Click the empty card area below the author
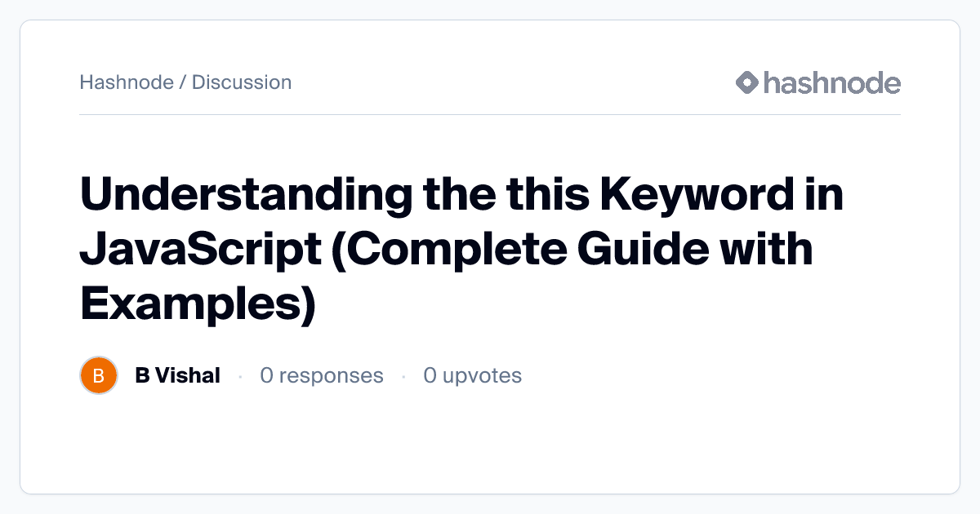The height and width of the screenshot is (514, 980). [490, 445]
